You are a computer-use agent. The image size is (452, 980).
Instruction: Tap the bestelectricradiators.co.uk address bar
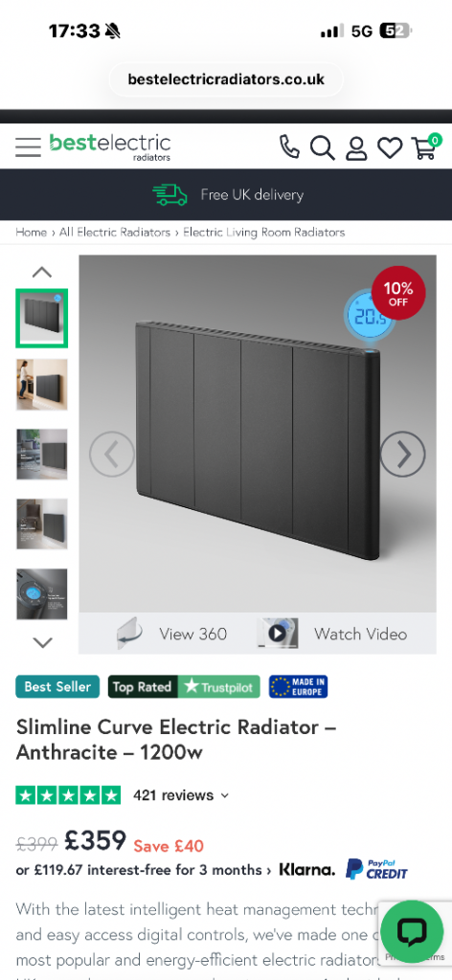226,79
